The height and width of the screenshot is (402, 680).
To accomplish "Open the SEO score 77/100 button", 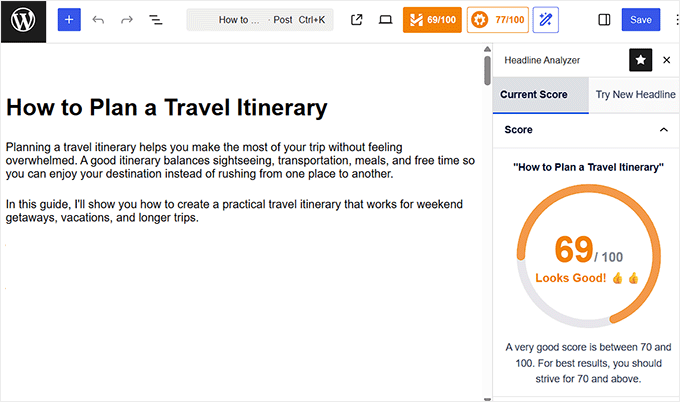I will click(x=497, y=20).
